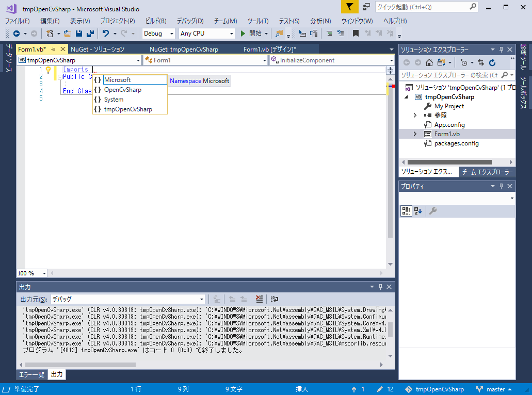
Task: Click the New Project toolbar icon
Action: [x=50, y=33]
